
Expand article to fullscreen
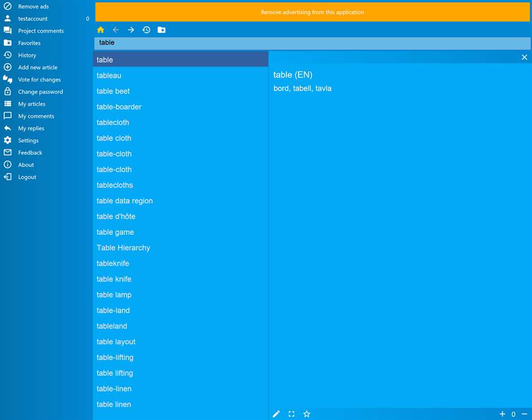coord(292,414)
